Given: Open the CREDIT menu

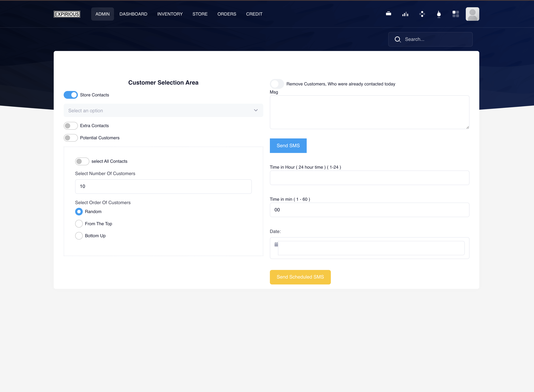Looking at the screenshot, I should (254, 14).
